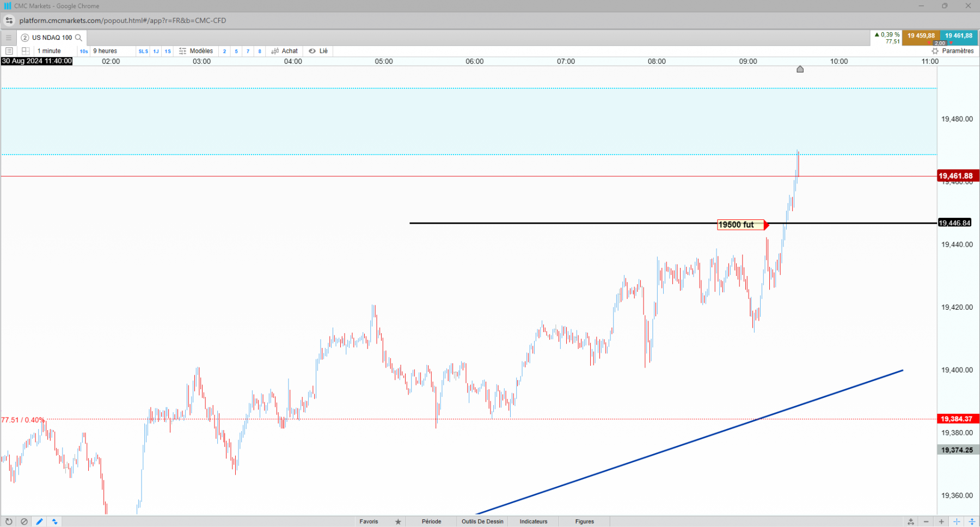Toggle the Lié linked eye option
The width and height of the screenshot is (980, 527).
tap(318, 51)
